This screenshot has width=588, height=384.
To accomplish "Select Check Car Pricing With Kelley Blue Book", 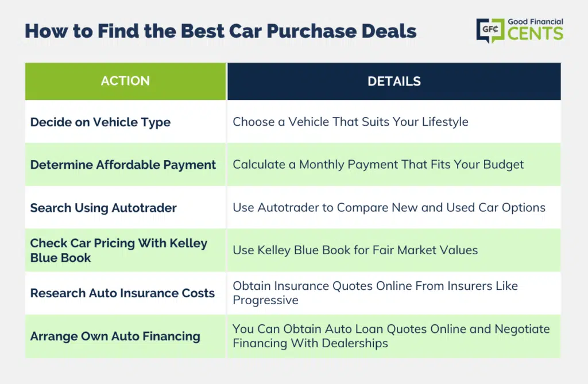I will pos(118,250).
